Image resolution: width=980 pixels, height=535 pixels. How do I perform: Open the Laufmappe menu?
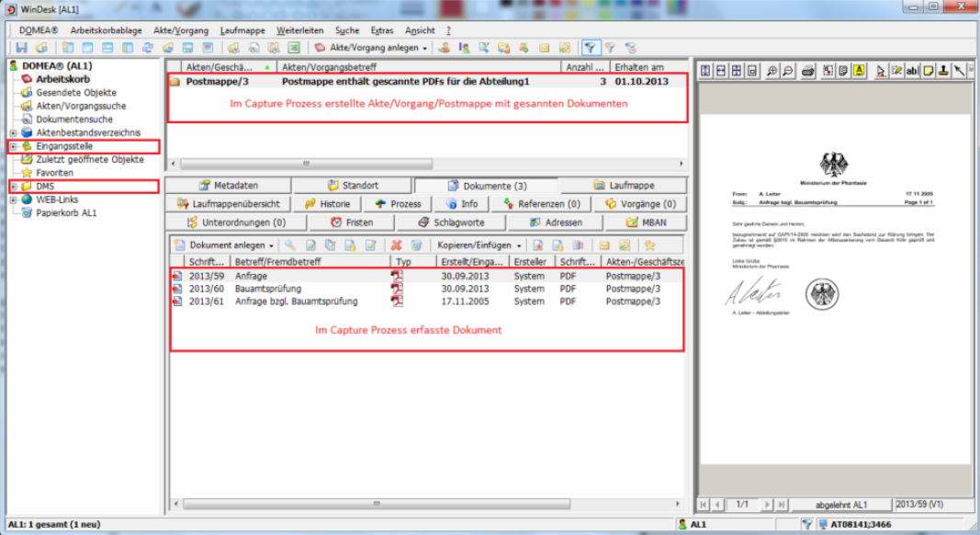242,30
